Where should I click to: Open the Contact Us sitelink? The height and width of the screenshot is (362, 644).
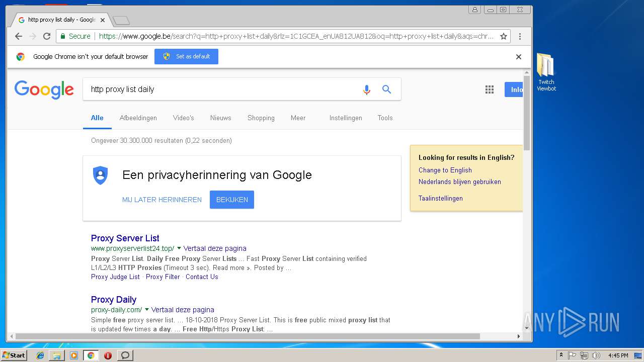click(202, 277)
